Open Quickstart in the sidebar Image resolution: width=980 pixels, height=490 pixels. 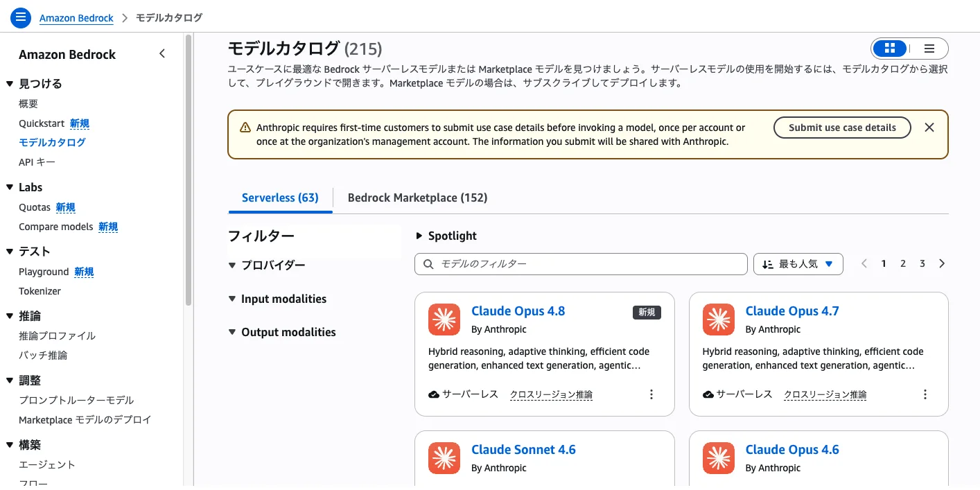[42, 123]
